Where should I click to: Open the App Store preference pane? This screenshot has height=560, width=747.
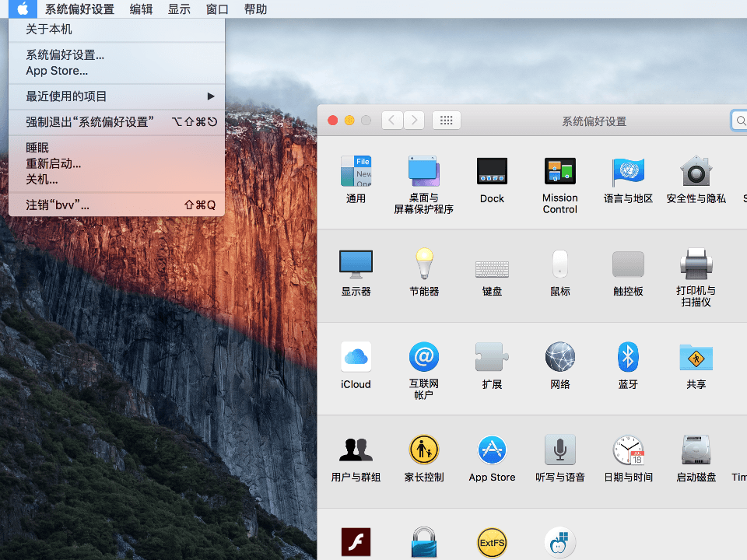tap(491, 450)
